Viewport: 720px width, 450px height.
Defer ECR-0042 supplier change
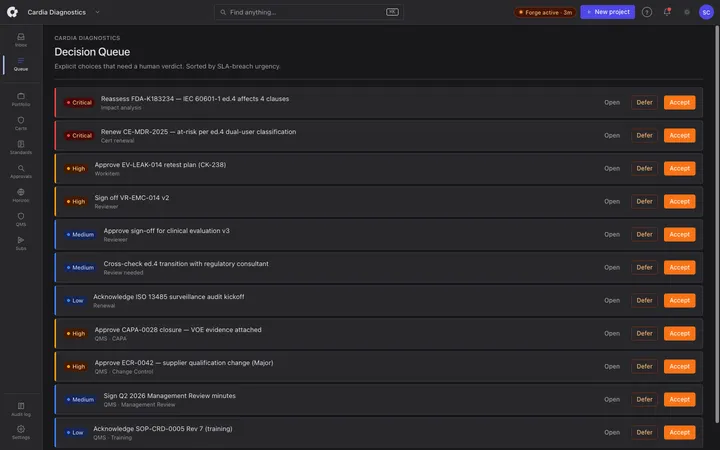click(x=644, y=366)
